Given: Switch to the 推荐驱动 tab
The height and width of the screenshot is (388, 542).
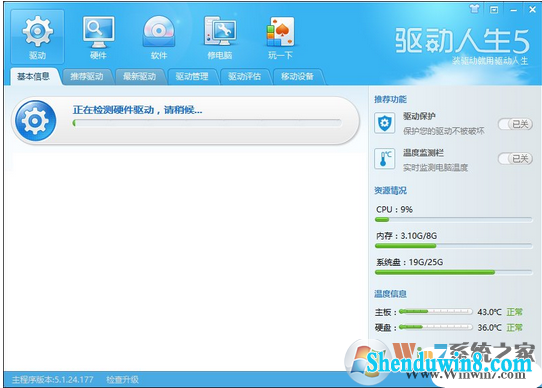Looking at the screenshot, I should [x=87, y=76].
